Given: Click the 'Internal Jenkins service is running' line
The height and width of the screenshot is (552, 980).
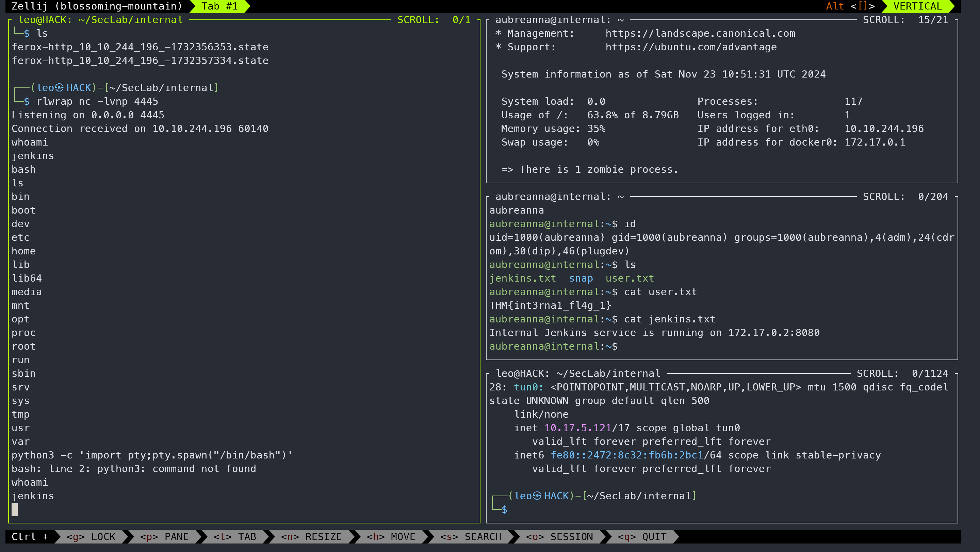Looking at the screenshot, I should point(654,333).
